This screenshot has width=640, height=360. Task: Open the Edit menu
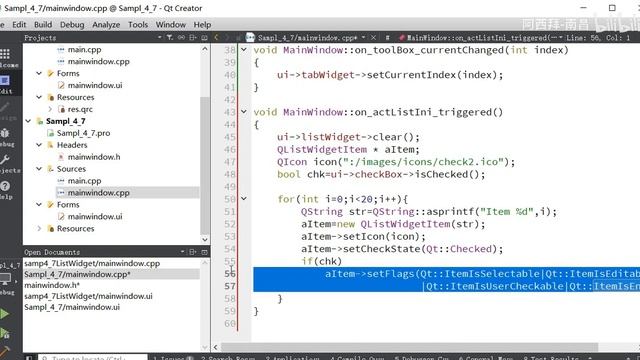click(19, 24)
